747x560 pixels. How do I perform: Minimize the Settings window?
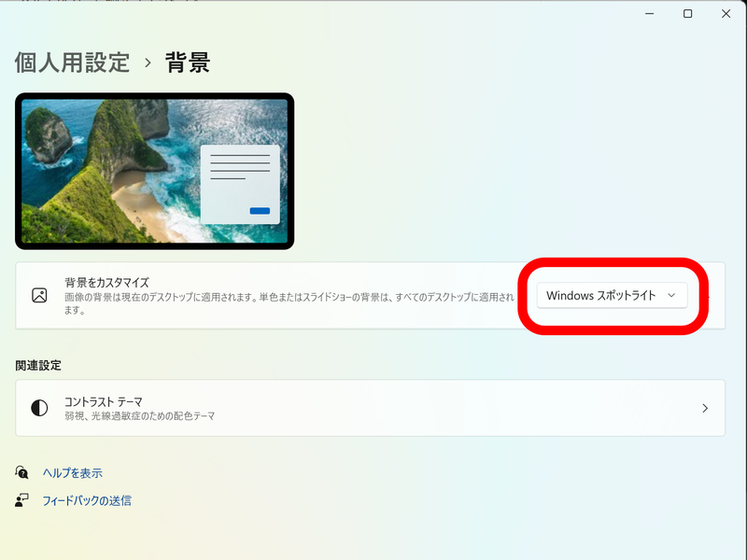[649, 14]
